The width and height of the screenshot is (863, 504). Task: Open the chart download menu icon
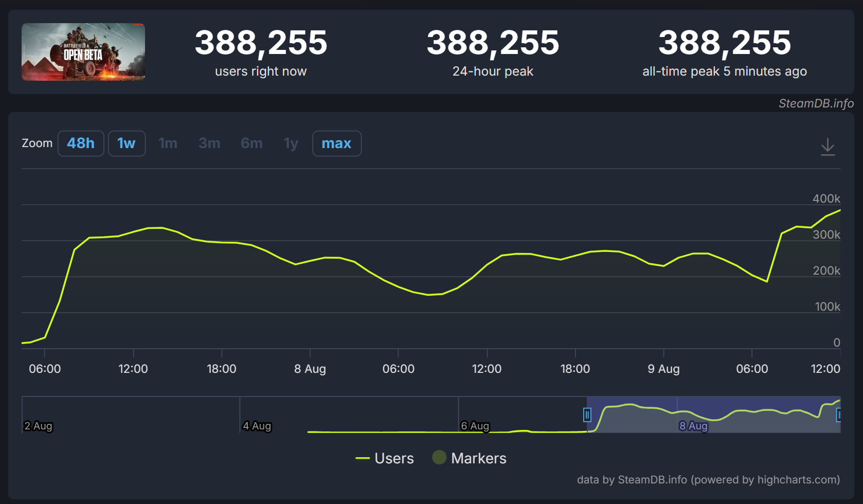[x=828, y=147]
